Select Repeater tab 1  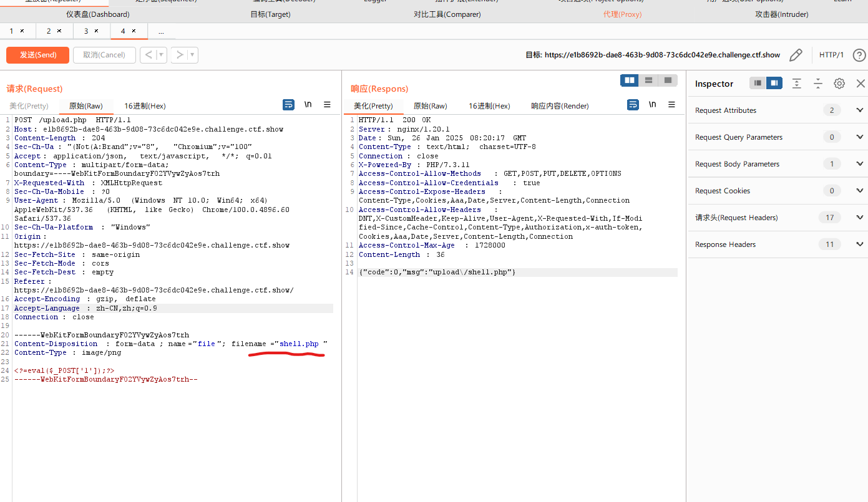click(x=12, y=31)
